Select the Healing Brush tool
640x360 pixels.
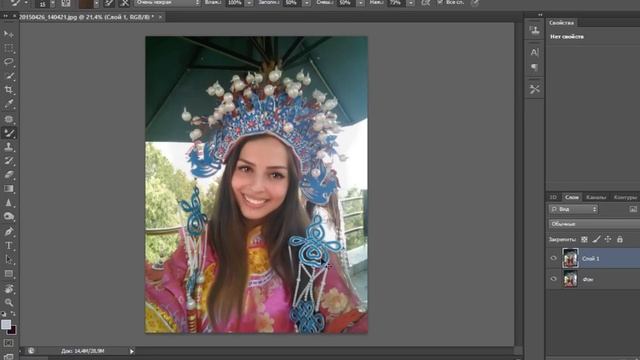point(9,119)
